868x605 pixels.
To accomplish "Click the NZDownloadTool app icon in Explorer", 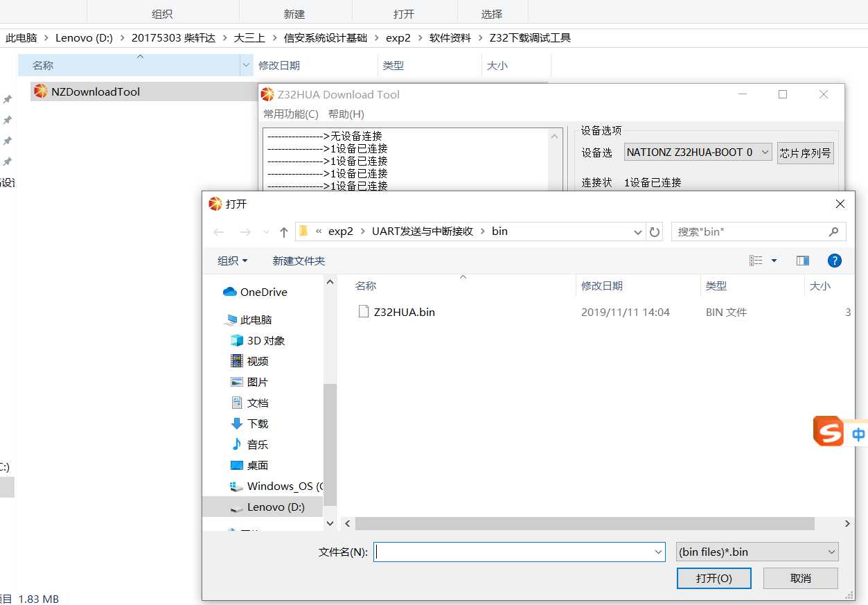I will click(41, 91).
